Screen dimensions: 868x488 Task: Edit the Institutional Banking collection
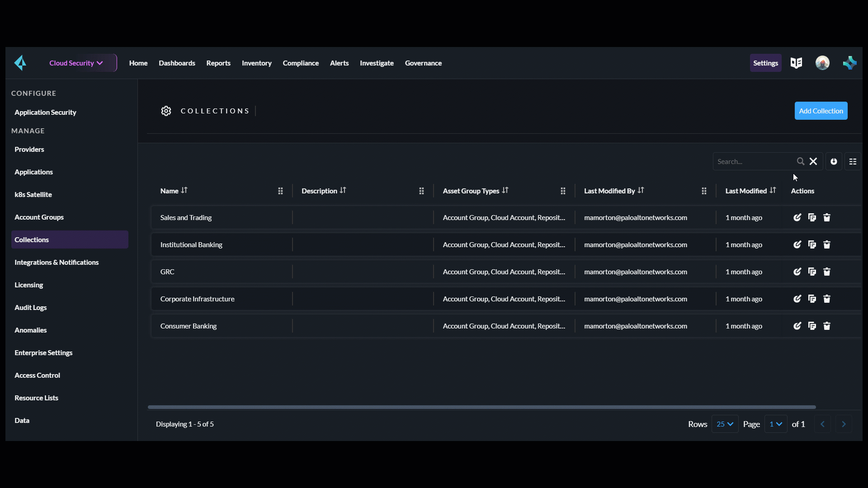[797, 244]
